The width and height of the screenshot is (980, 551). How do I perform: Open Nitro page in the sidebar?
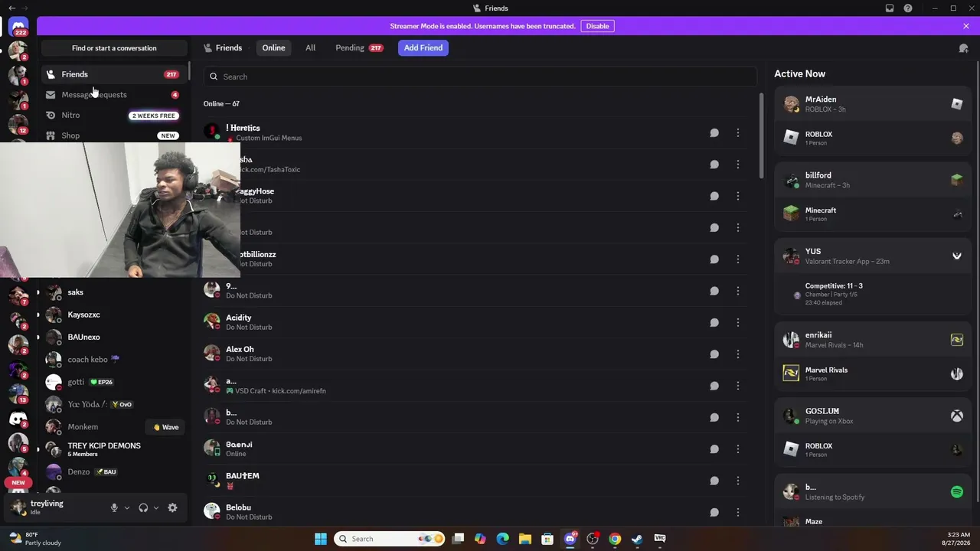click(x=113, y=116)
